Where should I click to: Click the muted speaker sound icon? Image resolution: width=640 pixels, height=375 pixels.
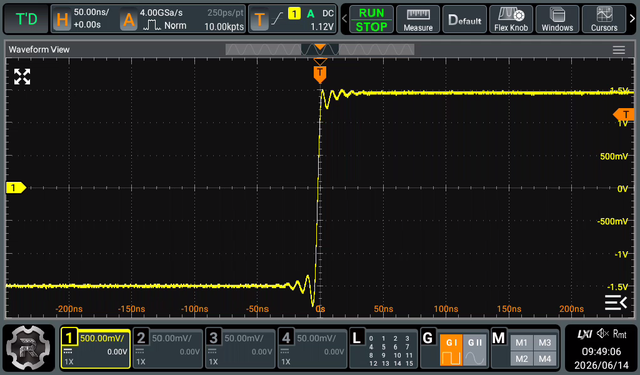point(602,334)
